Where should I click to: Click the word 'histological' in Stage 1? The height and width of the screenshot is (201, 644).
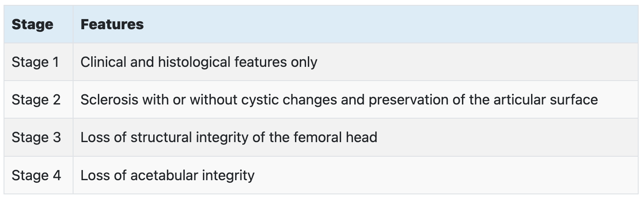coord(192,62)
